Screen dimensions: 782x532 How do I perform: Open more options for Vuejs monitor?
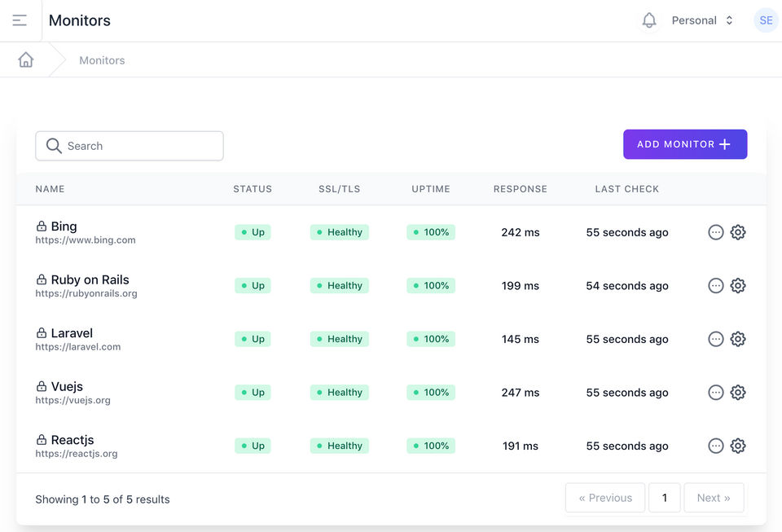coord(716,393)
